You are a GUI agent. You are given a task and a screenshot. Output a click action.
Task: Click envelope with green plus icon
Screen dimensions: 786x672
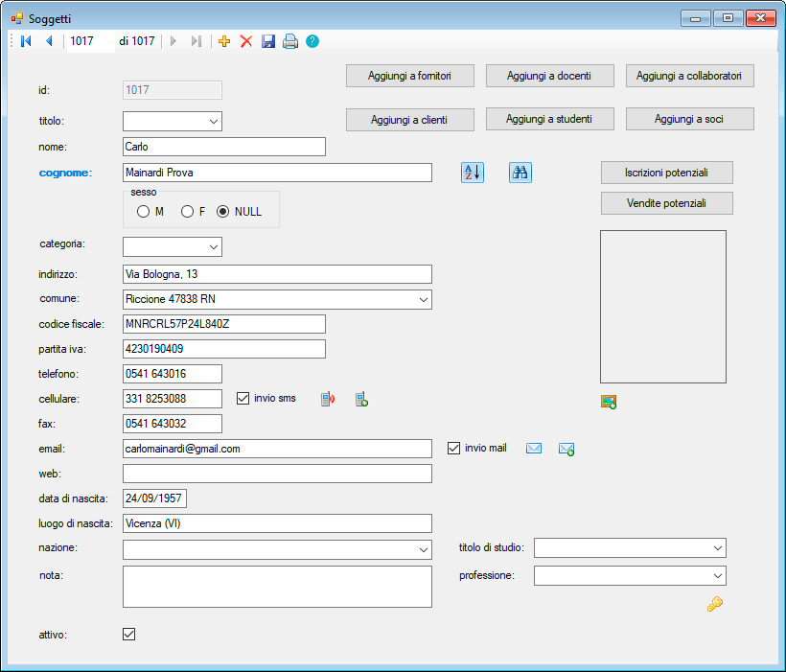(x=566, y=449)
